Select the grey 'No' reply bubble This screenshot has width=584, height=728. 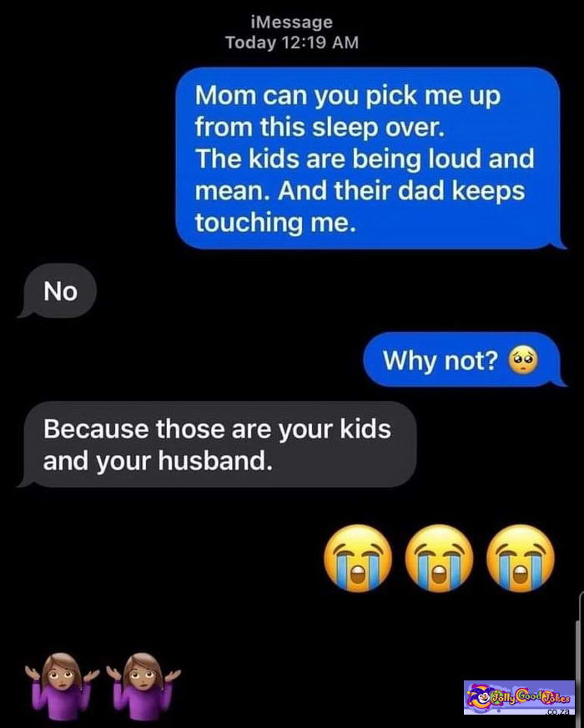[58, 291]
